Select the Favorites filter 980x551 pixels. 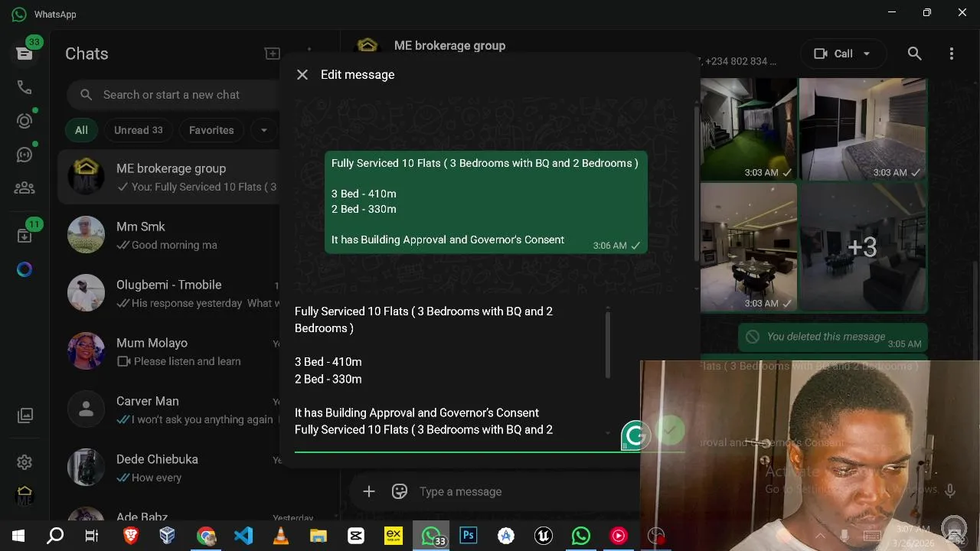pyautogui.click(x=211, y=130)
